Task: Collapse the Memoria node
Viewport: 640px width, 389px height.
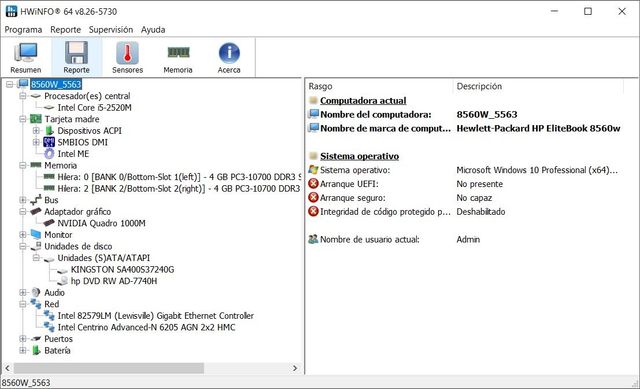Action: coord(23,165)
